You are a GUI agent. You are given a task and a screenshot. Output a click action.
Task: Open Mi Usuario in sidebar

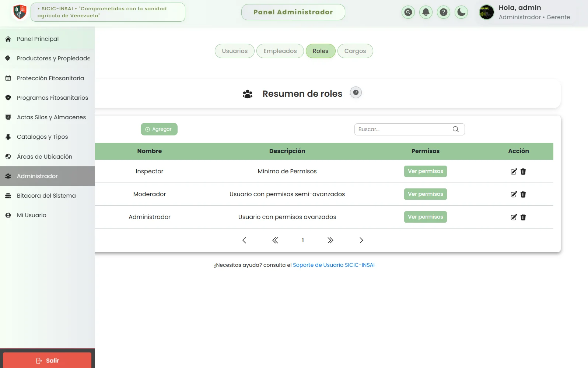pos(48,215)
